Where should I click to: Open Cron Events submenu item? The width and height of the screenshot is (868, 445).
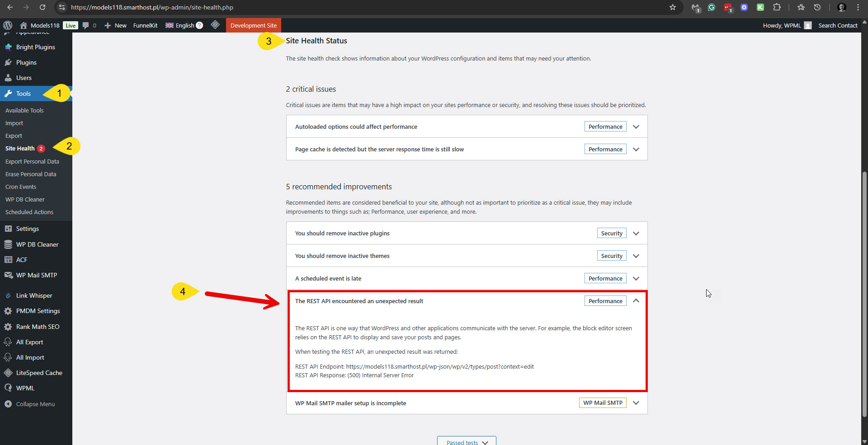[x=21, y=187]
